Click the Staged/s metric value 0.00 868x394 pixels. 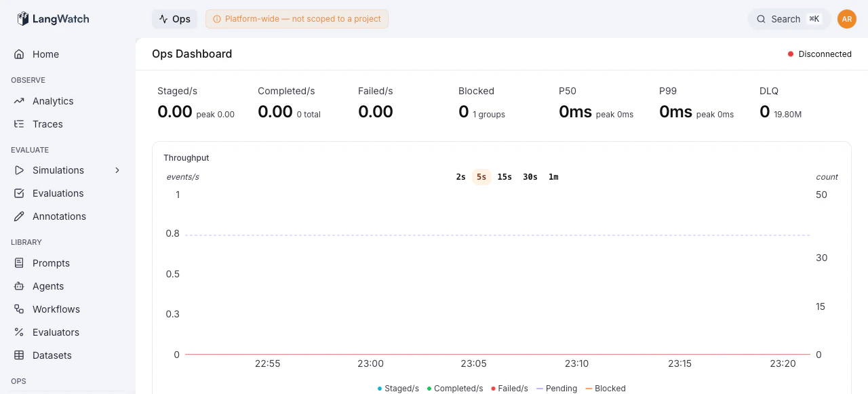coord(175,112)
